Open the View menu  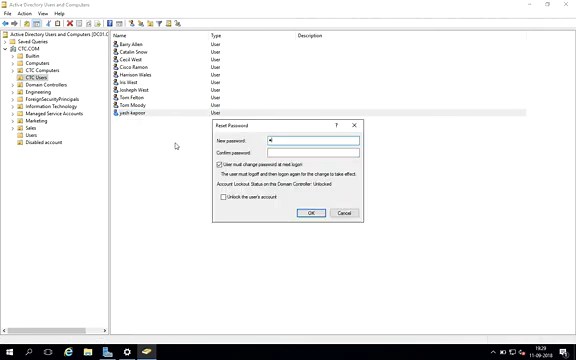[43, 14]
